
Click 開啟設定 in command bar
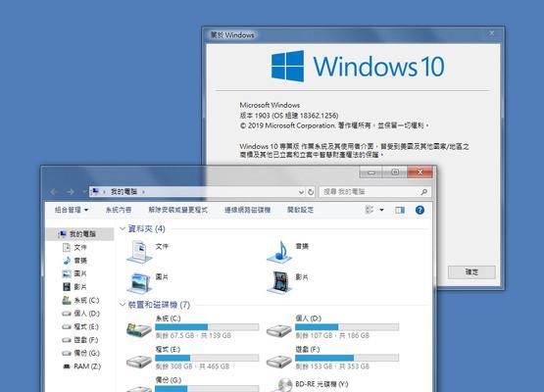[301, 210]
